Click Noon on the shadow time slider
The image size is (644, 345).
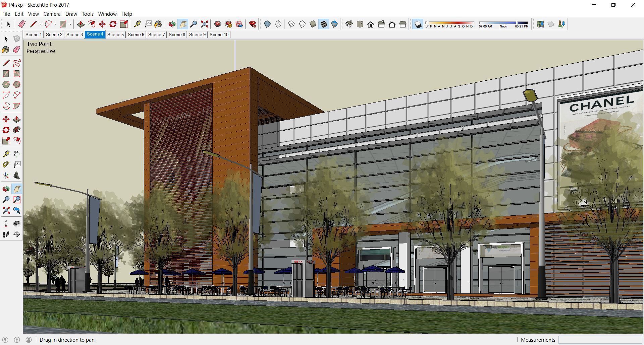click(x=503, y=25)
